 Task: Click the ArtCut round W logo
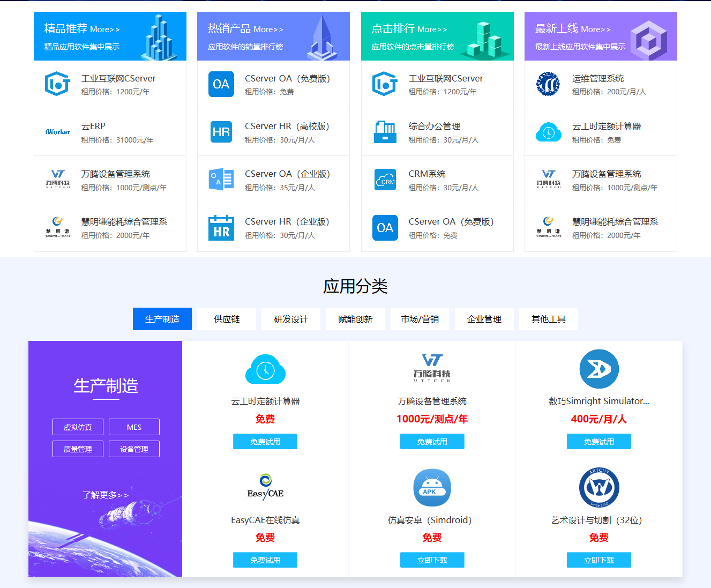click(599, 488)
